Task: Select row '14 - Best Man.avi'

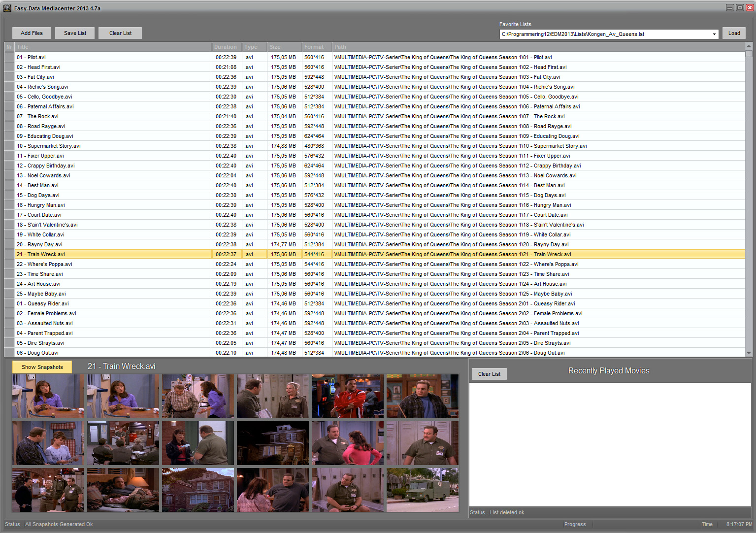Action: pyautogui.click(x=375, y=185)
